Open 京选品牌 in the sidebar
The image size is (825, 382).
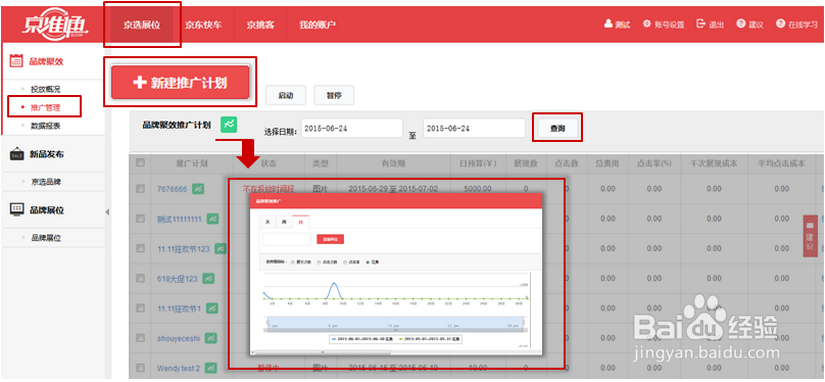(45, 182)
